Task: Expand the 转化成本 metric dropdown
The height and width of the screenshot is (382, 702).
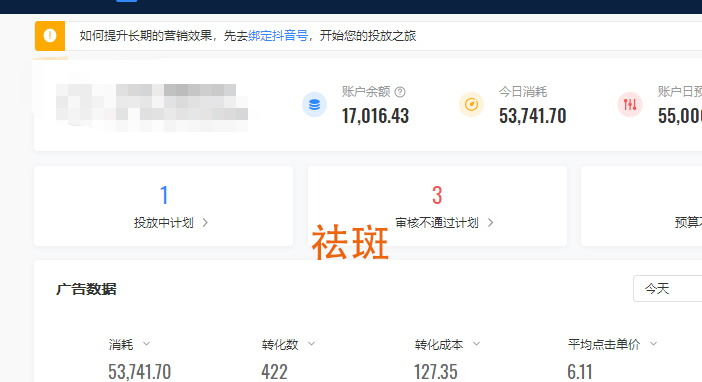Action: click(x=476, y=344)
